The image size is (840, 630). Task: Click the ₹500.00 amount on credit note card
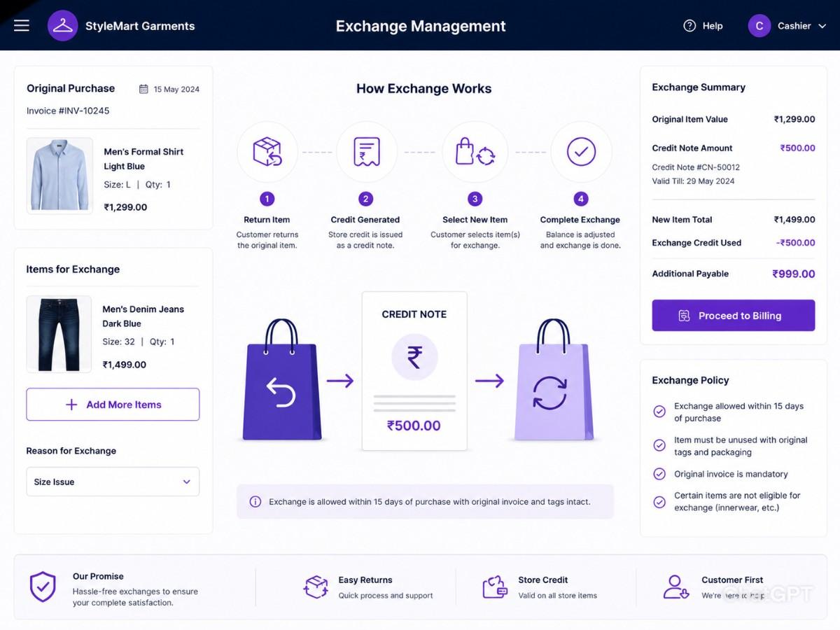click(x=414, y=426)
